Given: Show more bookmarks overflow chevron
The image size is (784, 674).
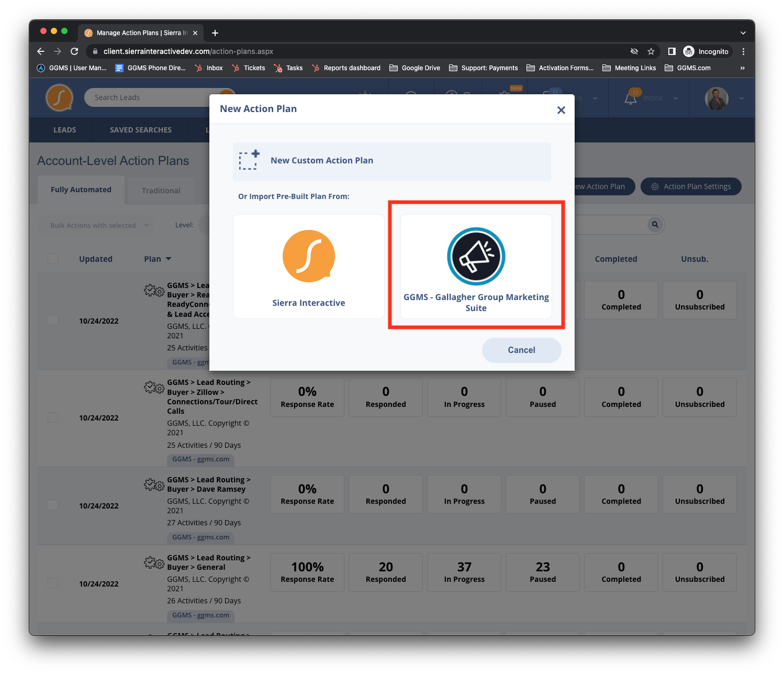Looking at the screenshot, I should (x=742, y=68).
